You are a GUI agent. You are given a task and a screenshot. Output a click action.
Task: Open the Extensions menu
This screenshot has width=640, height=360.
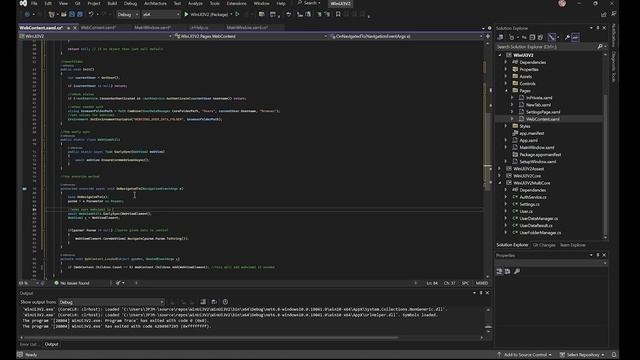coord(236,4)
